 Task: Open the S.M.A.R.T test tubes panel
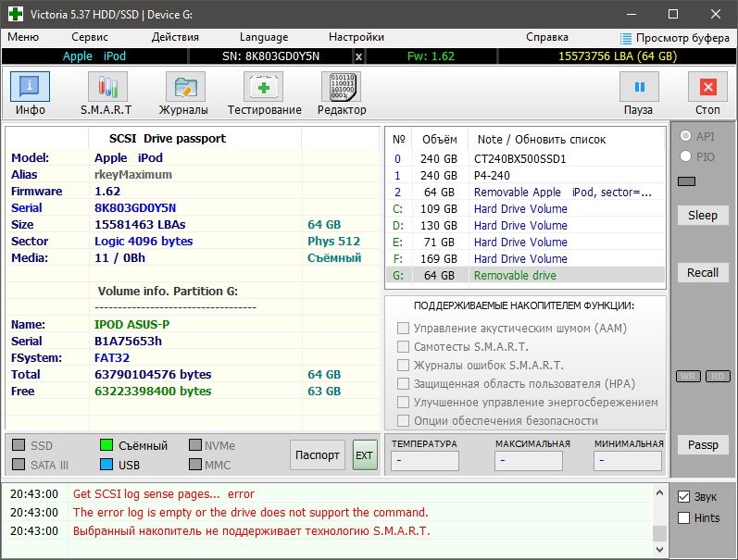(x=107, y=87)
